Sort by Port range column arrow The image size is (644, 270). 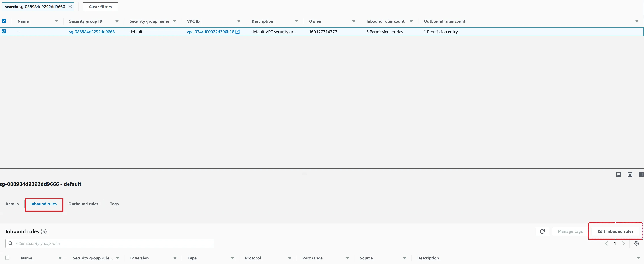coord(347,258)
